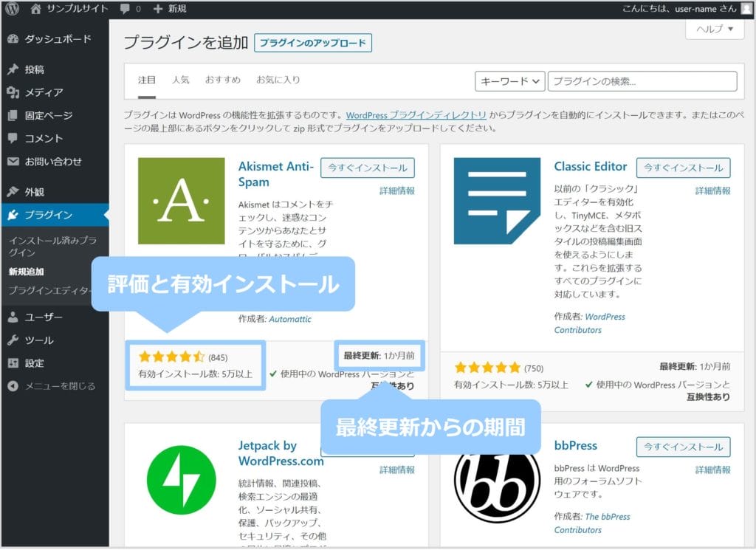The image size is (756, 550).
Task: Open Classic Editor's WordPress Contributors author link
Action: (x=590, y=323)
